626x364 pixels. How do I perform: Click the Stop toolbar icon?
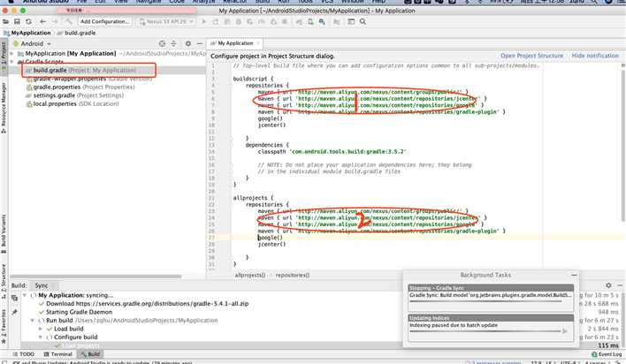pos(285,21)
